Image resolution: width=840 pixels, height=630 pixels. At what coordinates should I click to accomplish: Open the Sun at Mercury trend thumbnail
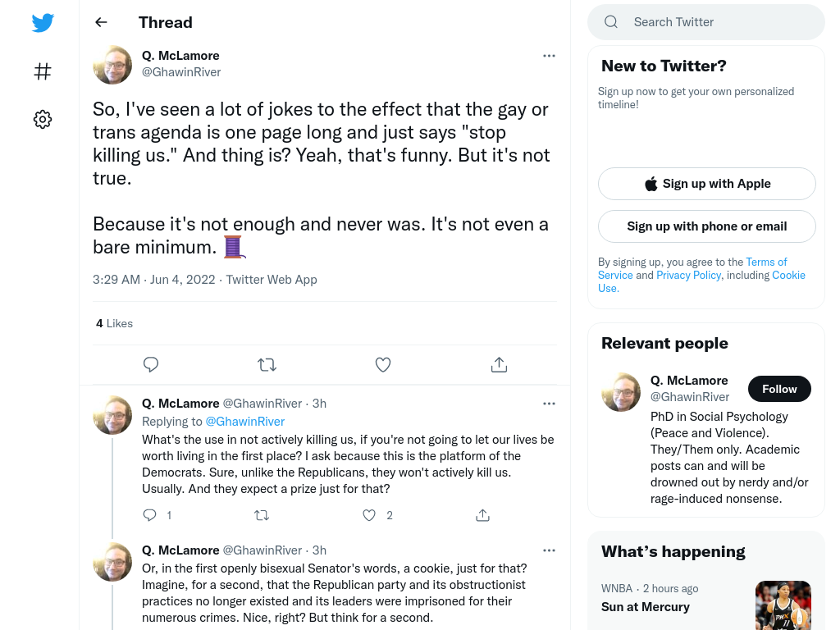point(783,605)
